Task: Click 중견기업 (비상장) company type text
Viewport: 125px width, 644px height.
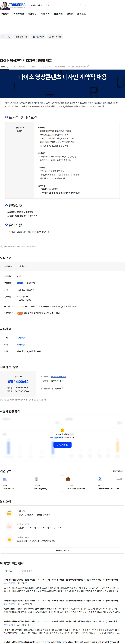Action: tap(40, 488)
